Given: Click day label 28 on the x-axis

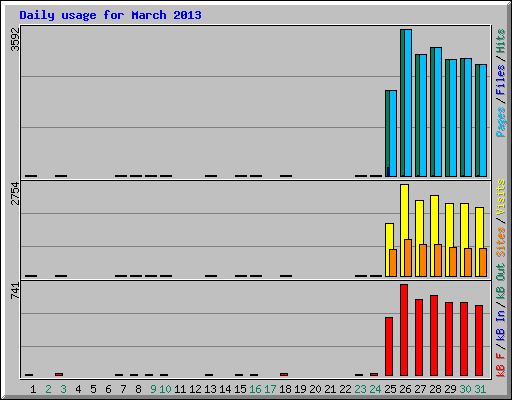Looking at the screenshot, I should point(435,389).
